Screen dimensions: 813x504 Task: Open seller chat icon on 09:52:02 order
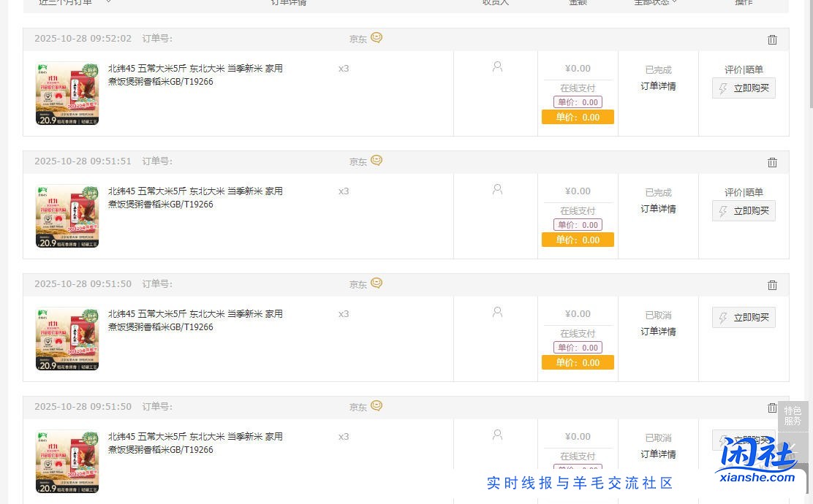click(x=377, y=38)
